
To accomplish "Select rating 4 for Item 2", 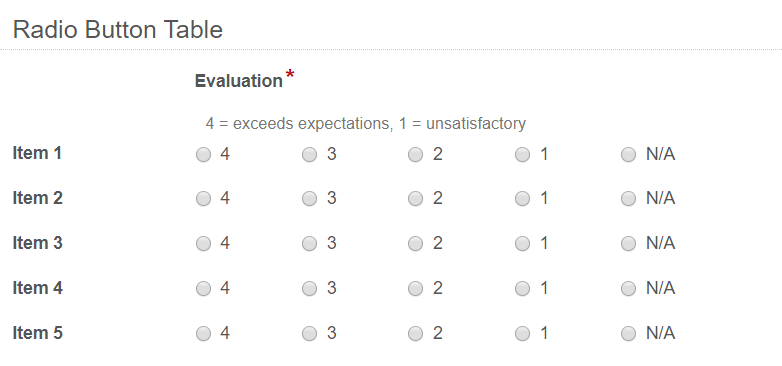I will click(203, 199).
